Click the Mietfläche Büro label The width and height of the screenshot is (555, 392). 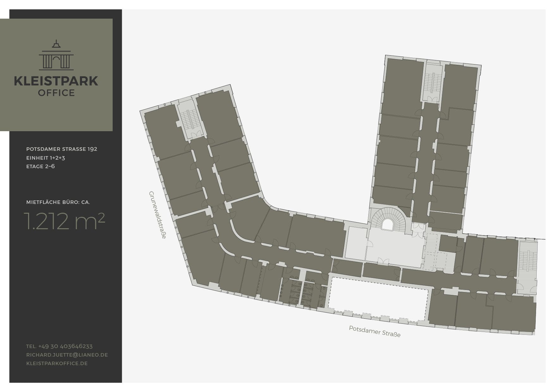pyautogui.click(x=58, y=202)
